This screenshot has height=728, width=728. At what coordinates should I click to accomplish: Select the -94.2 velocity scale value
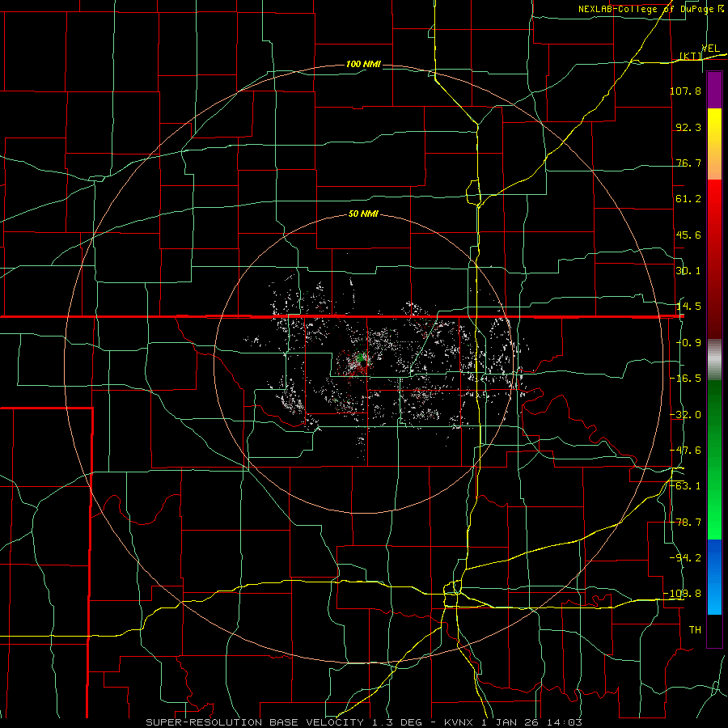685,558
